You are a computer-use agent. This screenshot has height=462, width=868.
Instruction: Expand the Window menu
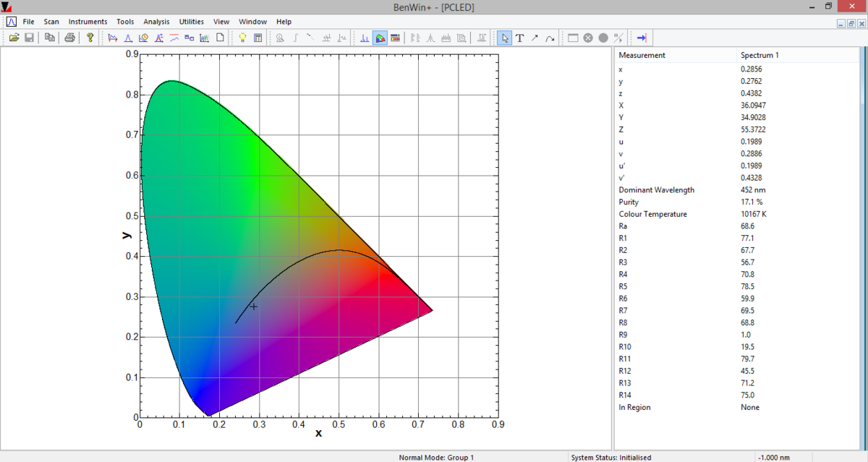coord(252,22)
